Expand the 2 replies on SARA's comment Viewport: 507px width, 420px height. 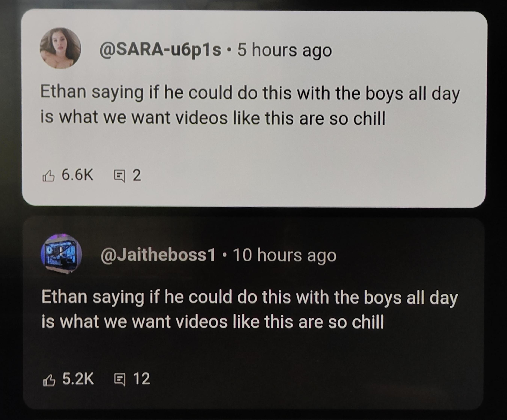tap(137, 175)
